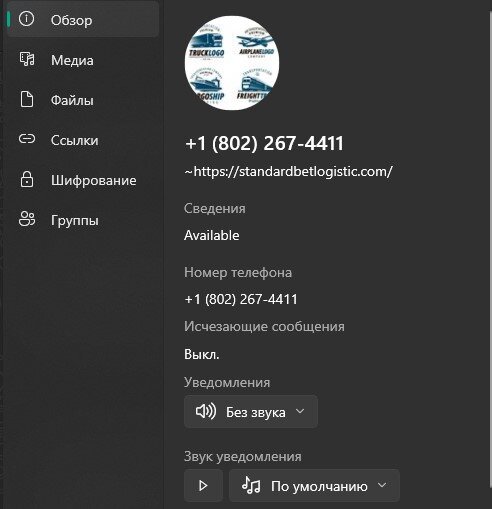The image size is (492, 509).
Task: Select the Ссылки tab
Action: tap(83, 140)
